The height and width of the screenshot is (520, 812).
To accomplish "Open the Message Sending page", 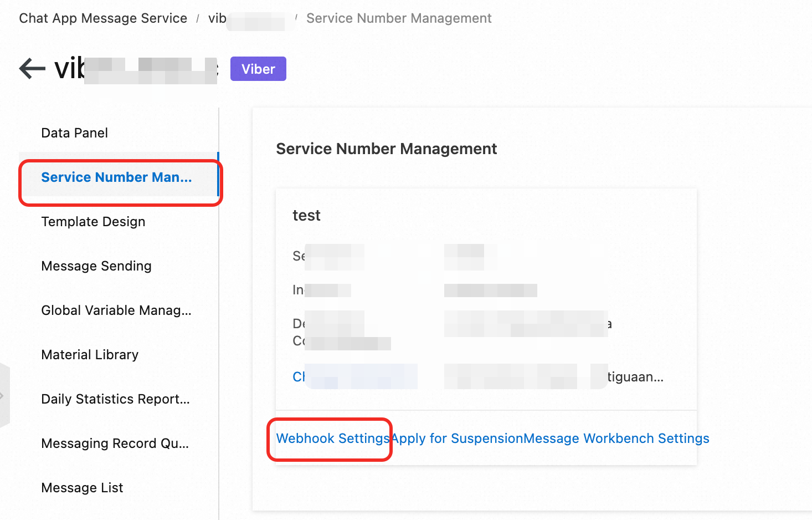I will click(96, 266).
